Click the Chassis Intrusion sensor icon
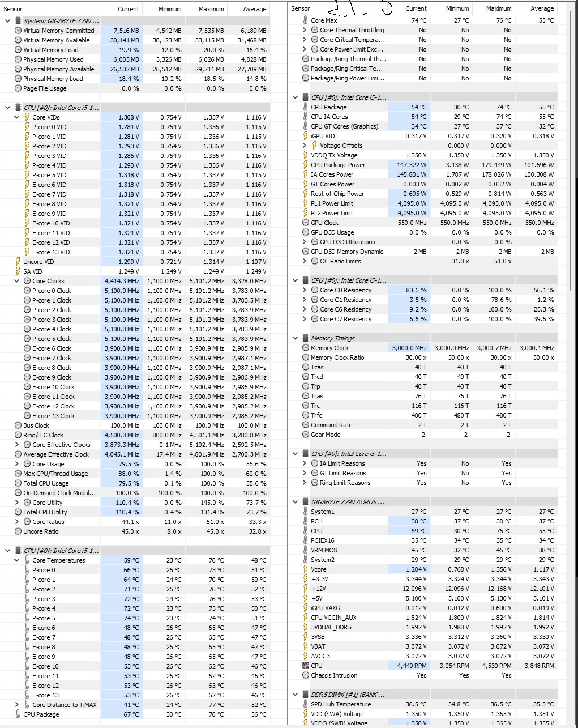The width and height of the screenshot is (578, 728). (306, 675)
